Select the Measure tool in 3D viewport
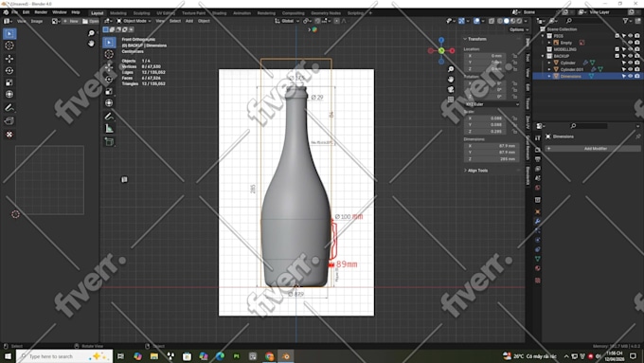The width and height of the screenshot is (644, 363). [x=109, y=129]
